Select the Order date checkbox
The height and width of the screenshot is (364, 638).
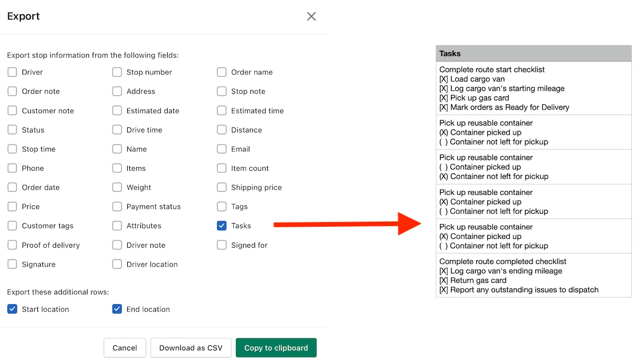pyautogui.click(x=12, y=187)
